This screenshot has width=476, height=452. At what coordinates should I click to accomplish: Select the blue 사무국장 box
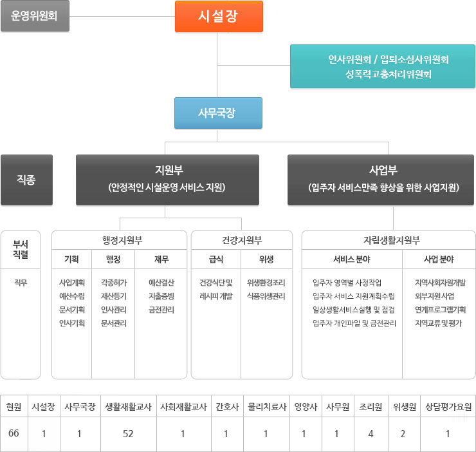coord(219,113)
